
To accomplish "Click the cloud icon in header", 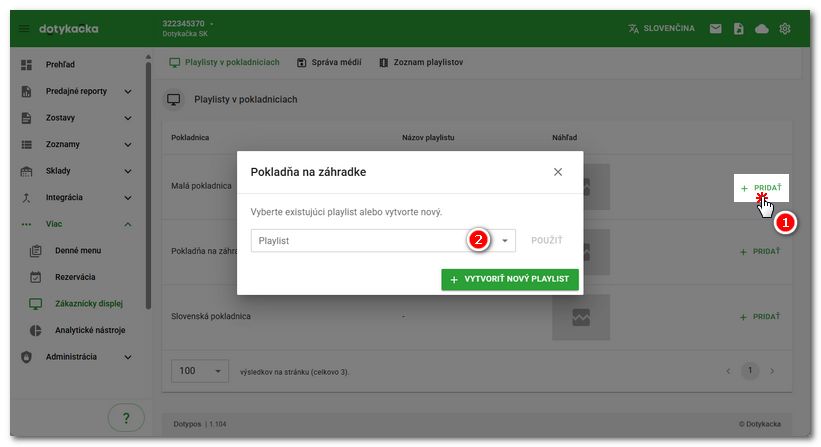I will [x=761, y=29].
